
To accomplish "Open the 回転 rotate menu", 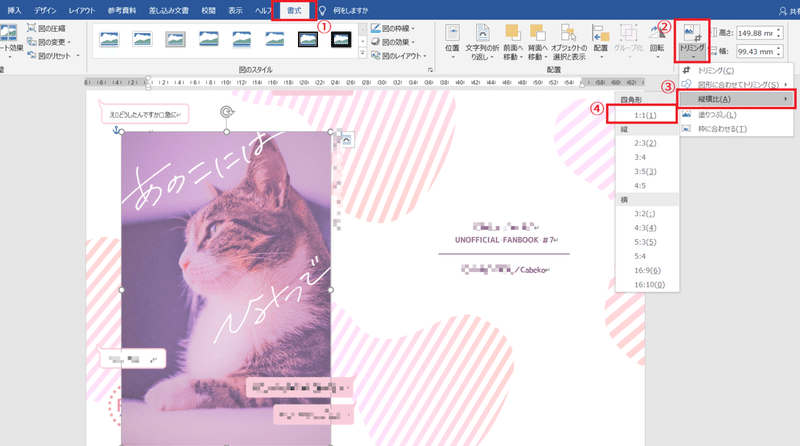I will pyautogui.click(x=657, y=42).
